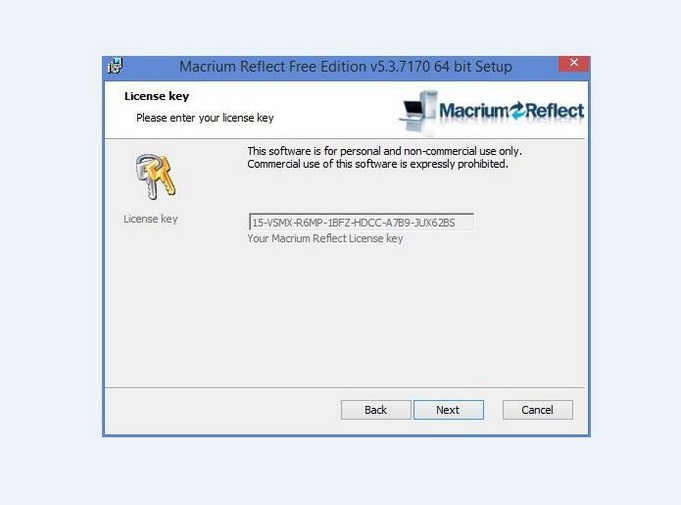Proceed with the Next button
This screenshot has height=505, width=681.
(448, 410)
